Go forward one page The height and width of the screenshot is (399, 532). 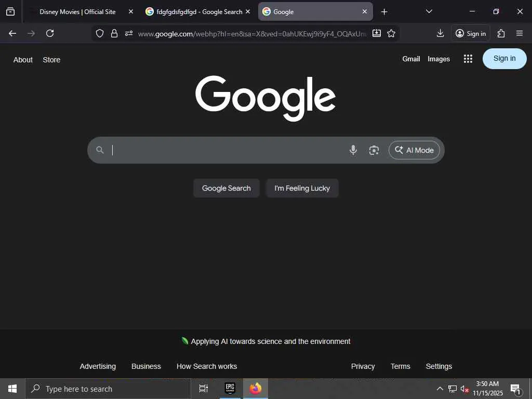click(x=31, y=33)
